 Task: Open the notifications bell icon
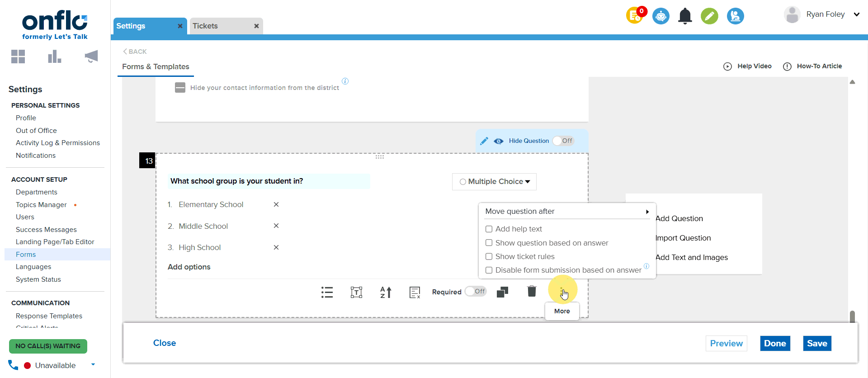pos(685,16)
